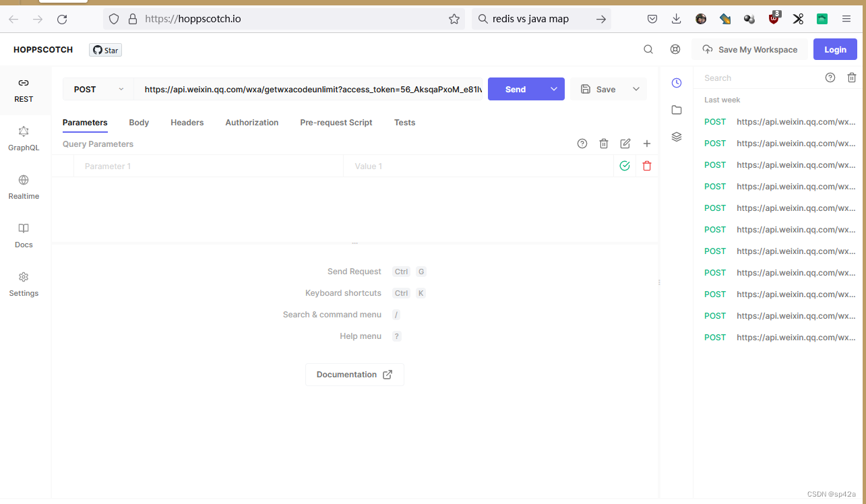Image resolution: width=866 pixels, height=504 pixels.
Task: Open the second POST history entry
Action: point(780,144)
